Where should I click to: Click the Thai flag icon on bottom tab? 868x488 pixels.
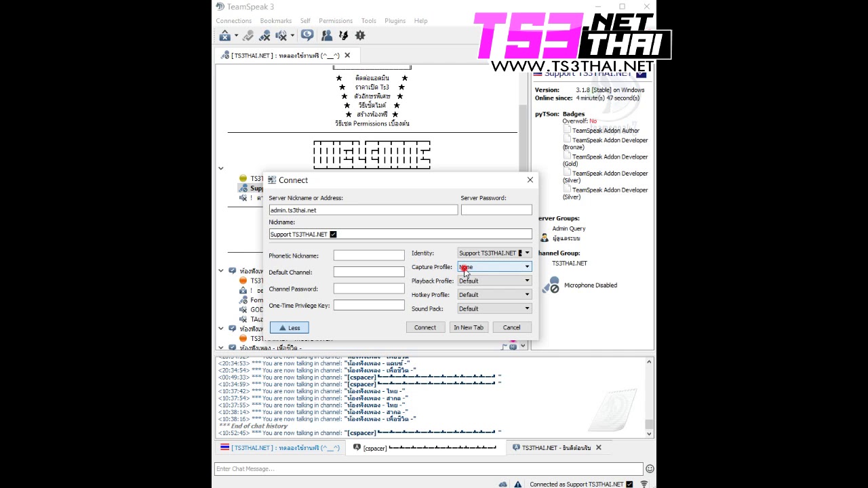(x=224, y=447)
